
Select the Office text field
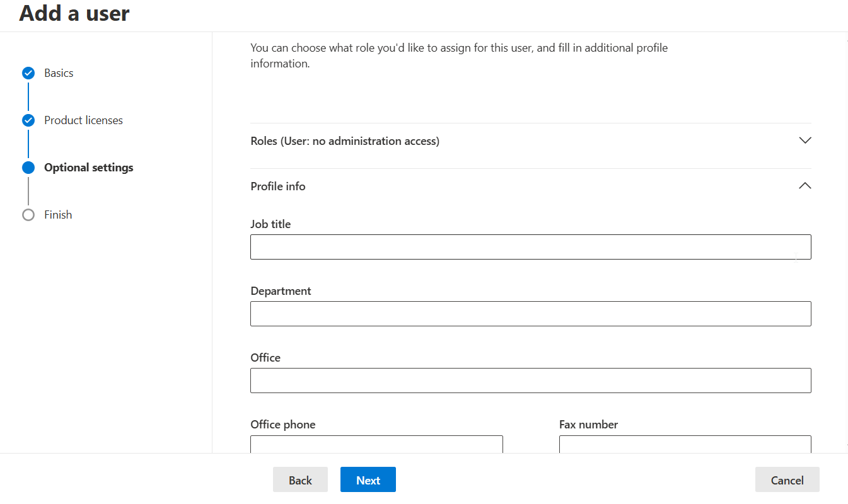click(x=530, y=381)
